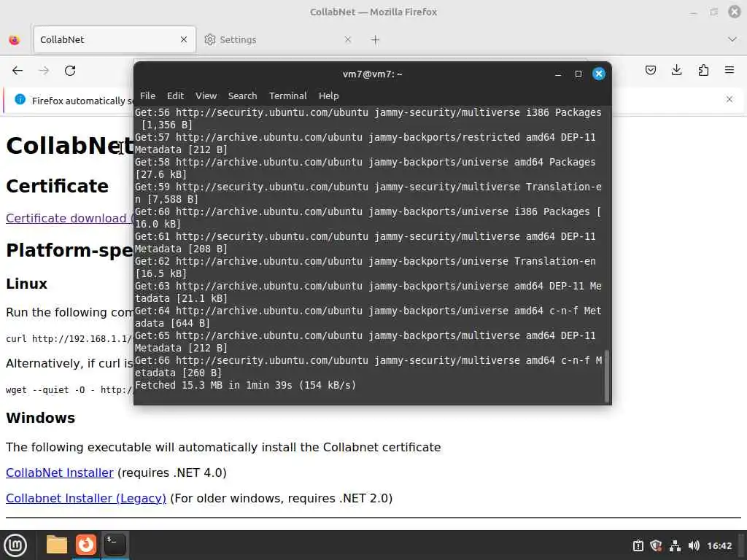Click the info icon in notification bar
Viewport: 747px width, 560px height.
tap(20, 99)
